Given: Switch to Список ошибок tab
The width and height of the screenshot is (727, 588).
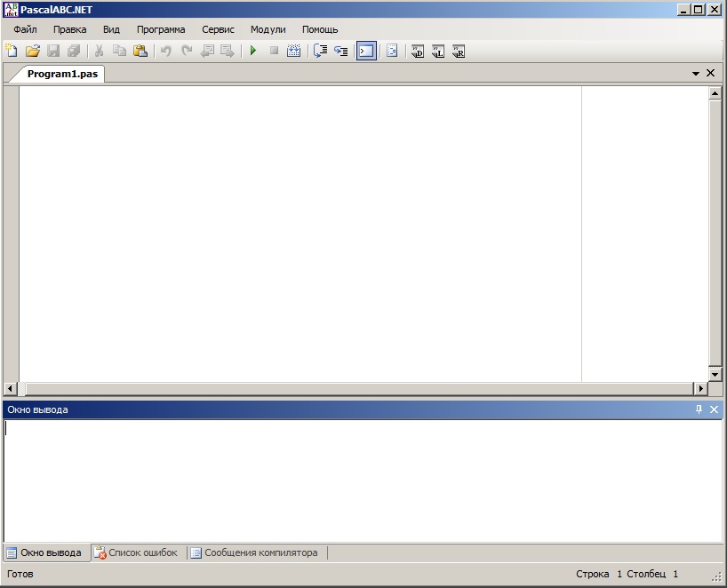Looking at the screenshot, I should click(x=136, y=552).
